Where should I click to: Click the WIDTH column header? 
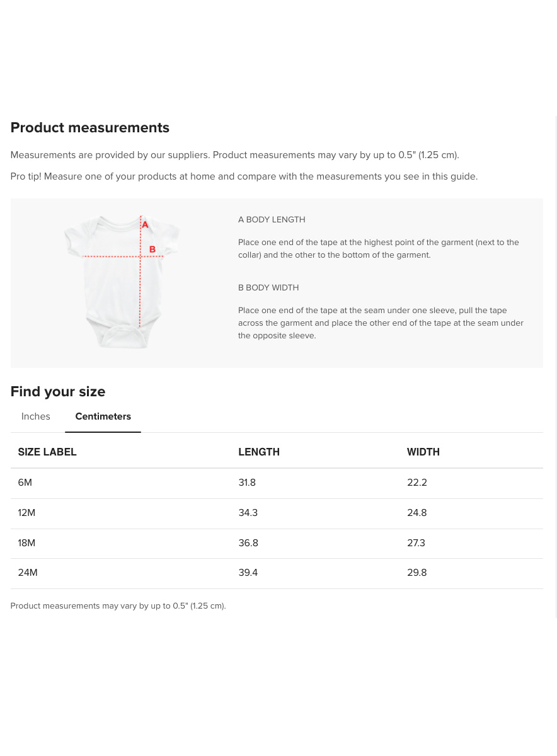(423, 452)
